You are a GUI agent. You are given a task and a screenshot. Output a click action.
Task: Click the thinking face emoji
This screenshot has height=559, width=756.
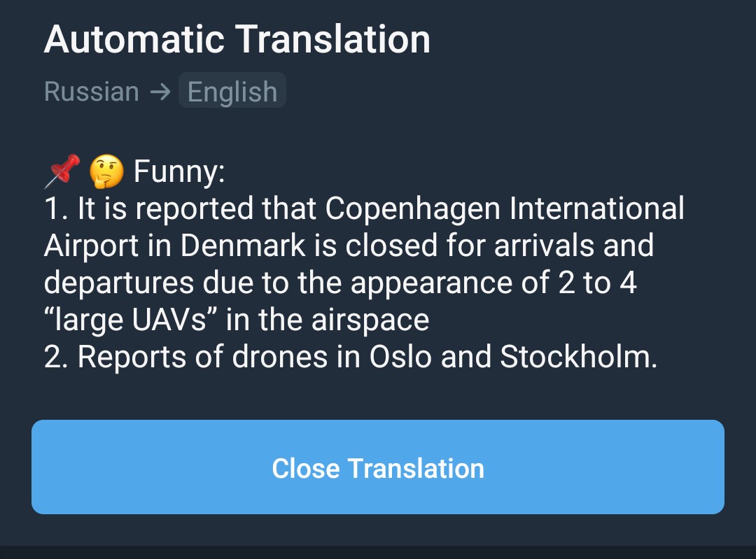click(106, 171)
